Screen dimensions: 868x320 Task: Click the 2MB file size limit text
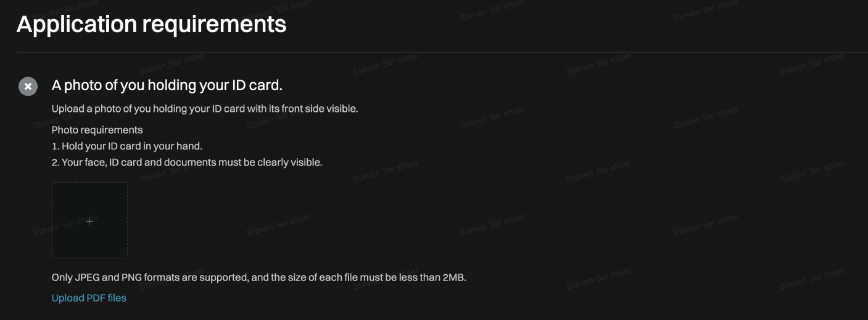click(x=453, y=277)
